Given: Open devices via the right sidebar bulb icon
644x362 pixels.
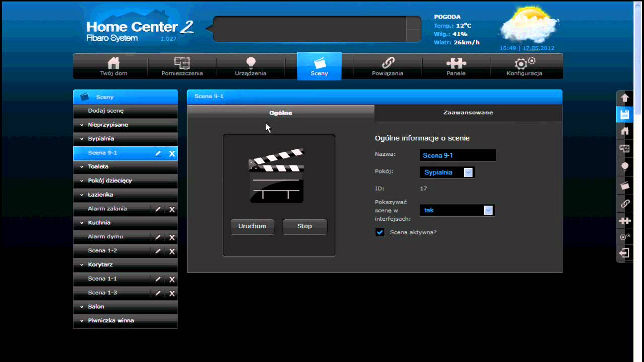Looking at the screenshot, I should (x=625, y=166).
